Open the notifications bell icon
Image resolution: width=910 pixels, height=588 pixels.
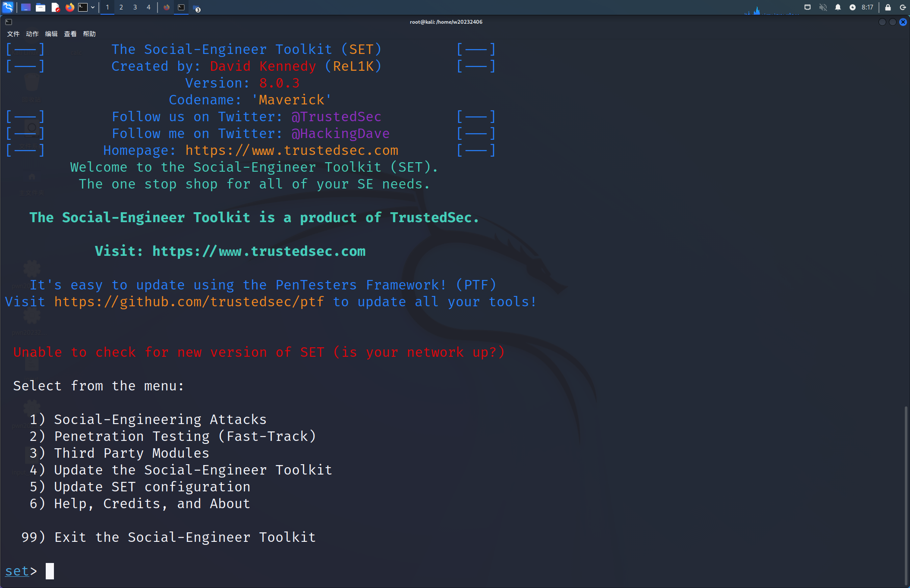(x=838, y=7)
